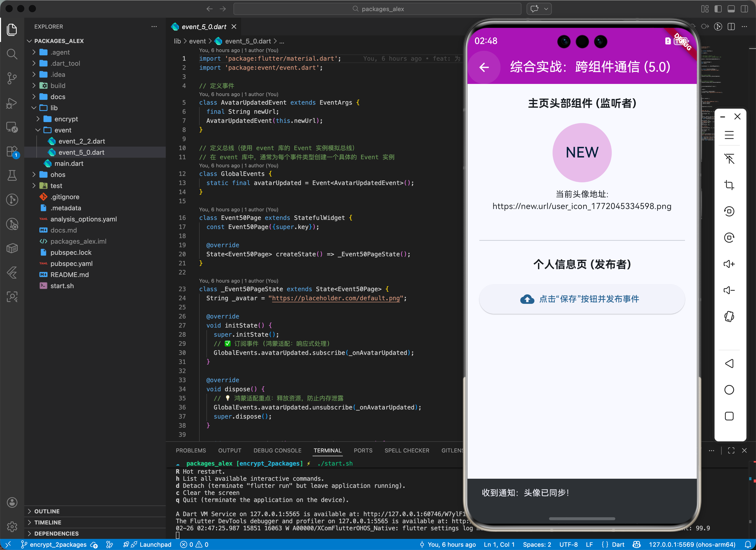Toggle the secondary side bar layout icon
This screenshot has width=756, height=550.
pos(744,9)
